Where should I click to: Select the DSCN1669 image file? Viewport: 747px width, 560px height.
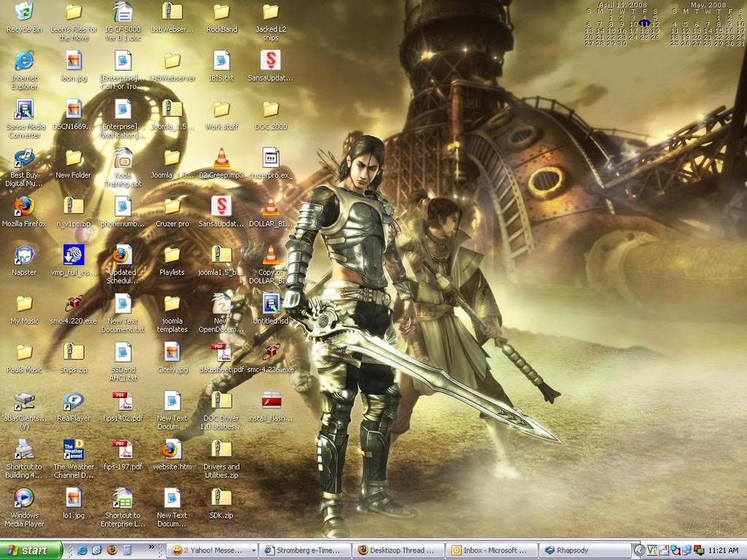74,114
